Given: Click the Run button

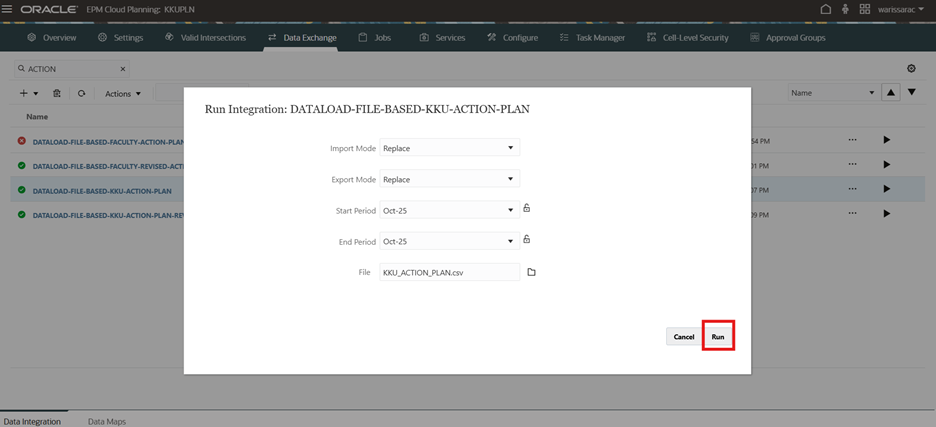Looking at the screenshot, I should point(718,337).
